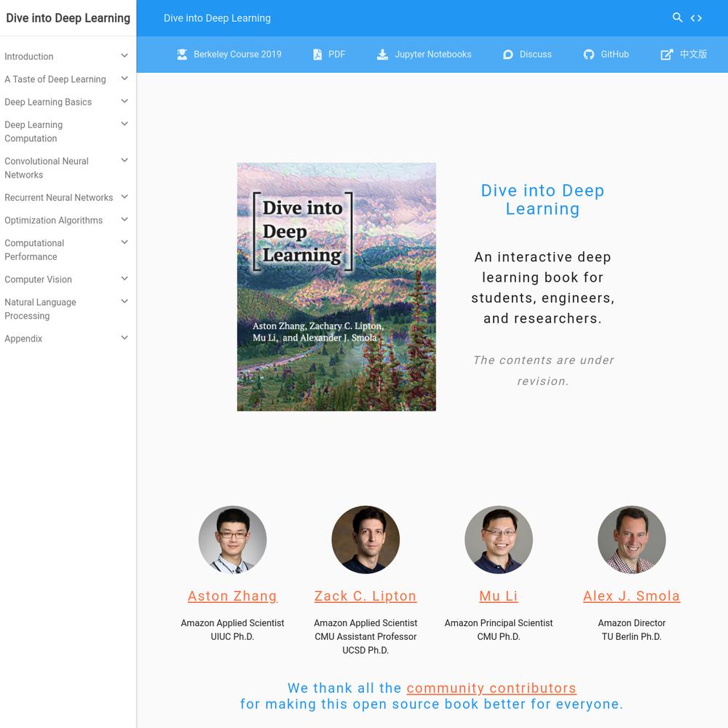Open the Introduction chapter
The height and width of the screenshot is (728, 728).
[x=29, y=57]
